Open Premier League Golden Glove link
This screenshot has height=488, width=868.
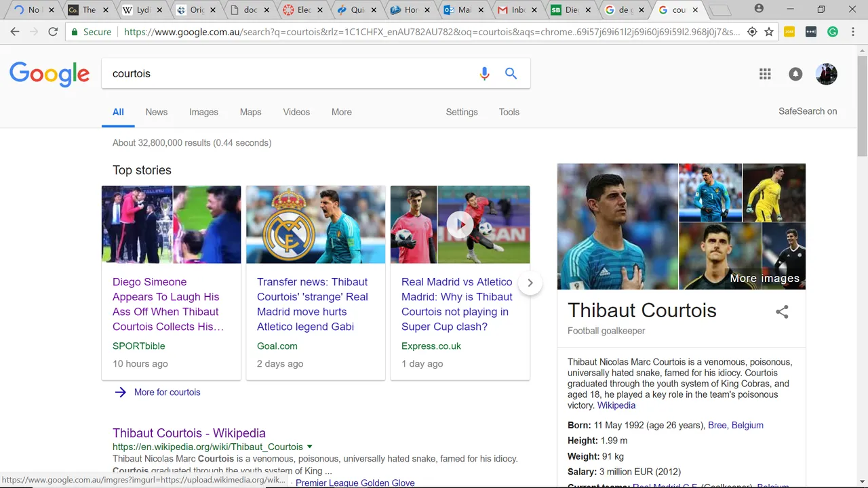pyautogui.click(x=355, y=483)
